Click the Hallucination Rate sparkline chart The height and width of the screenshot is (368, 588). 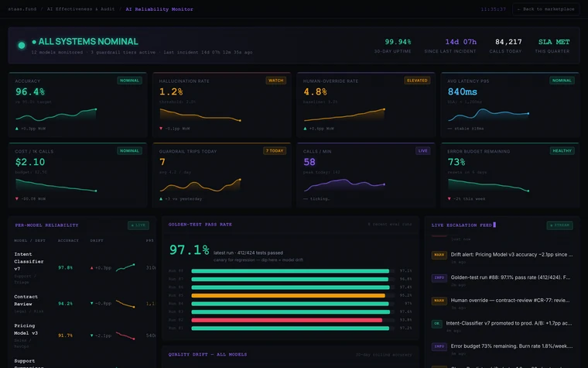[x=200, y=115]
